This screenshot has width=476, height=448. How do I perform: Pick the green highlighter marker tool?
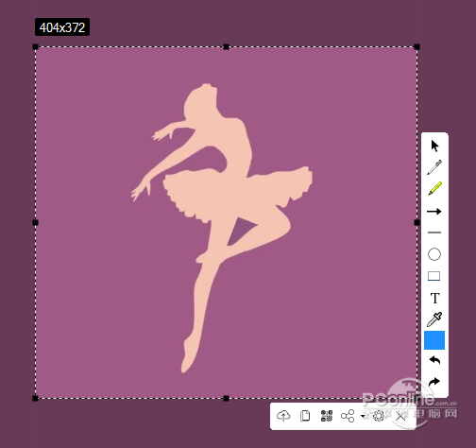pos(434,188)
